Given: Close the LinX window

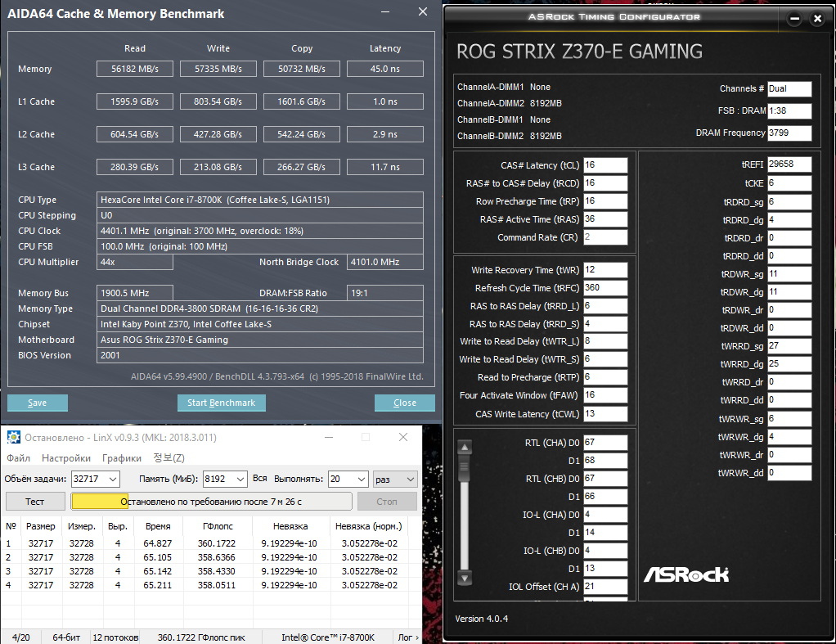Looking at the screenshot, I should click(403, 437).
